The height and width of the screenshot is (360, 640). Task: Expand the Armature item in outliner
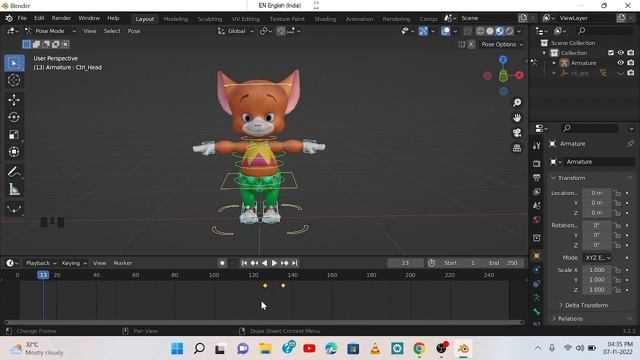pos(554,63)
